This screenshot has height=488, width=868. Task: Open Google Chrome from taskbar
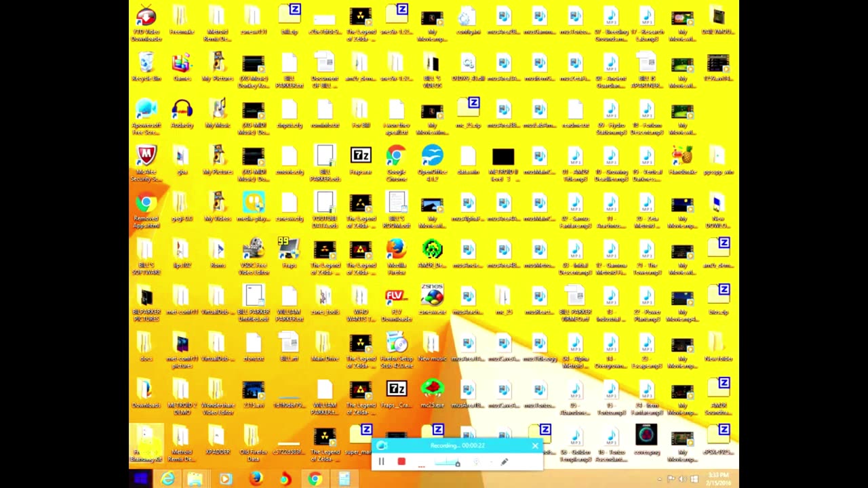pos(315,479)
